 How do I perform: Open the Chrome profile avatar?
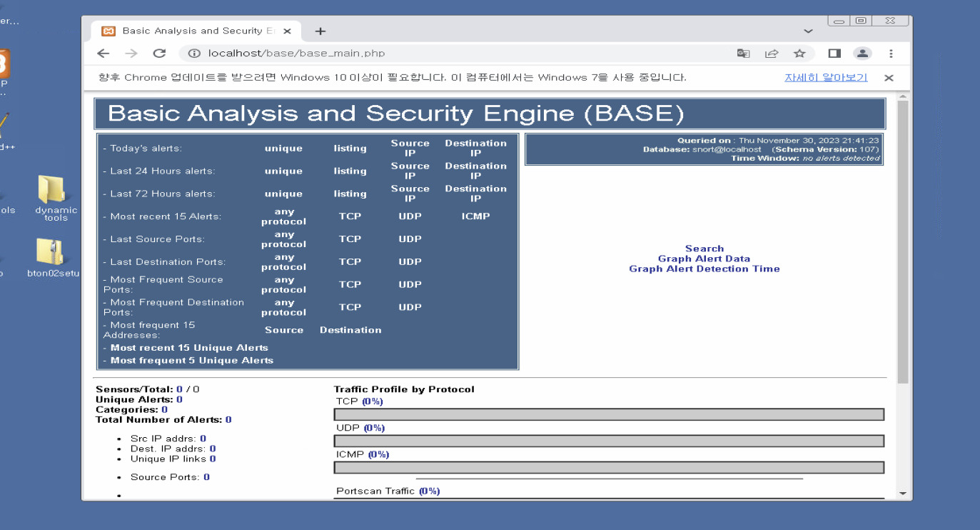coord(863,54)
